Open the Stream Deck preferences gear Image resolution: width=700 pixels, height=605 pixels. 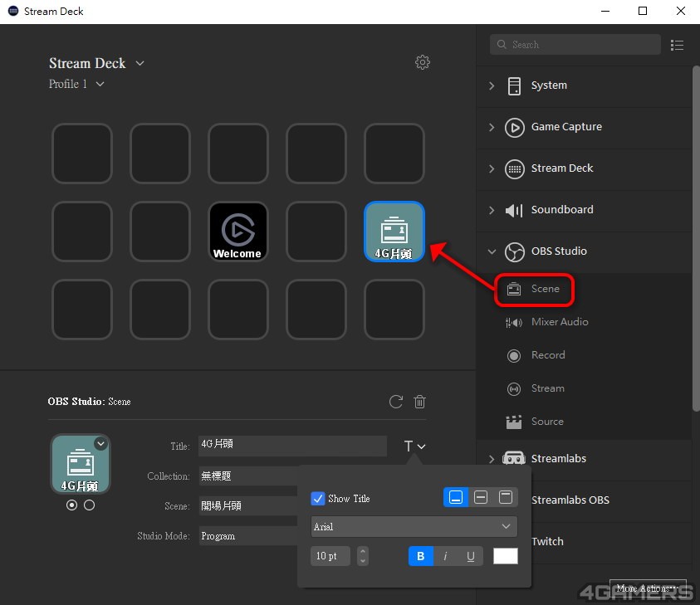point(423,62)
